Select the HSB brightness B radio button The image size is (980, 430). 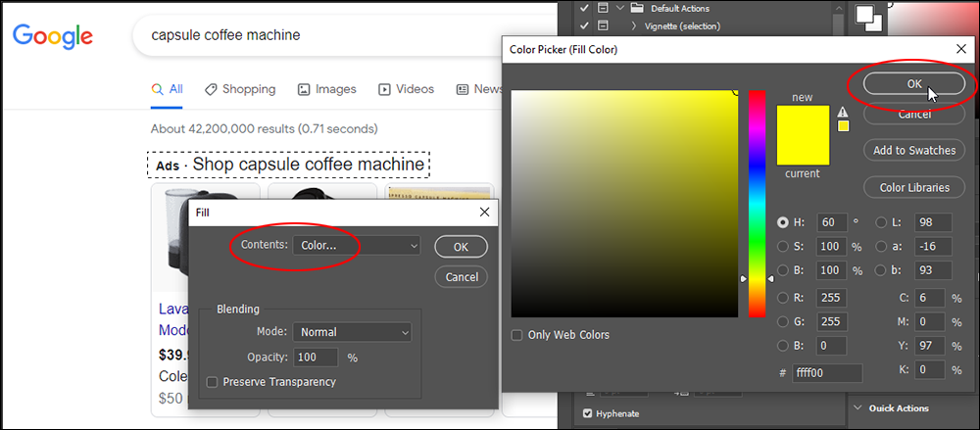coord(782,271)
